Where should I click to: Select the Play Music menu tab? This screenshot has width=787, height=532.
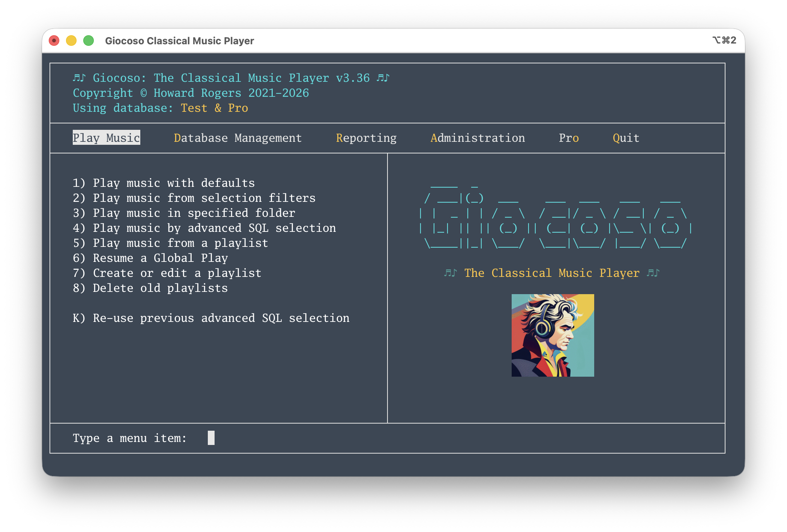[106, 138]
